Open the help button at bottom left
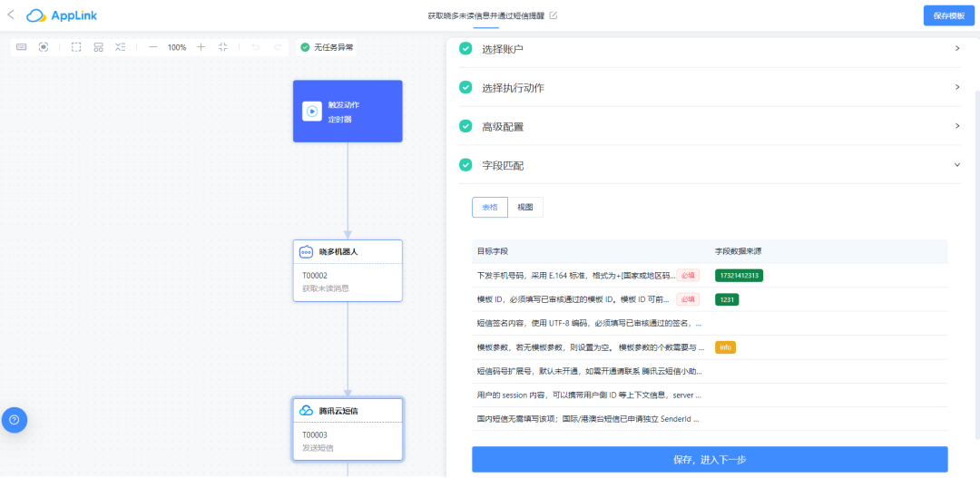This screenshot has height=478, width=980. coord(15,420)
